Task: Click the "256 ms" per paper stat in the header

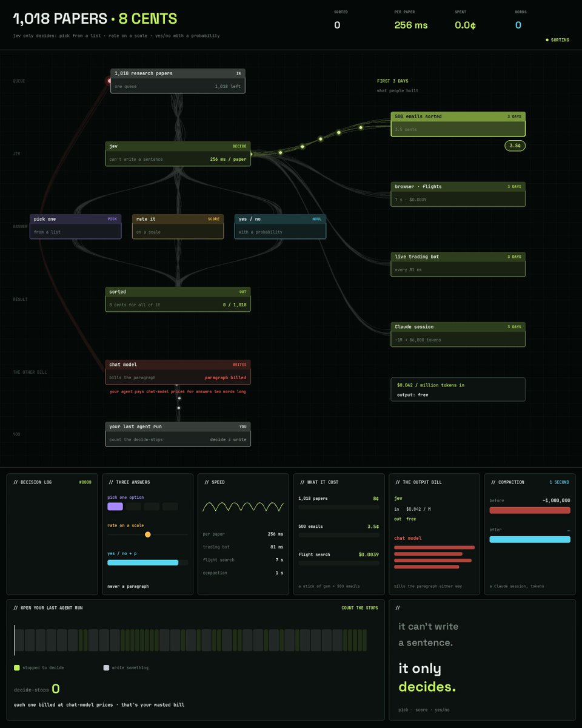Action: (x=411, y=25)
